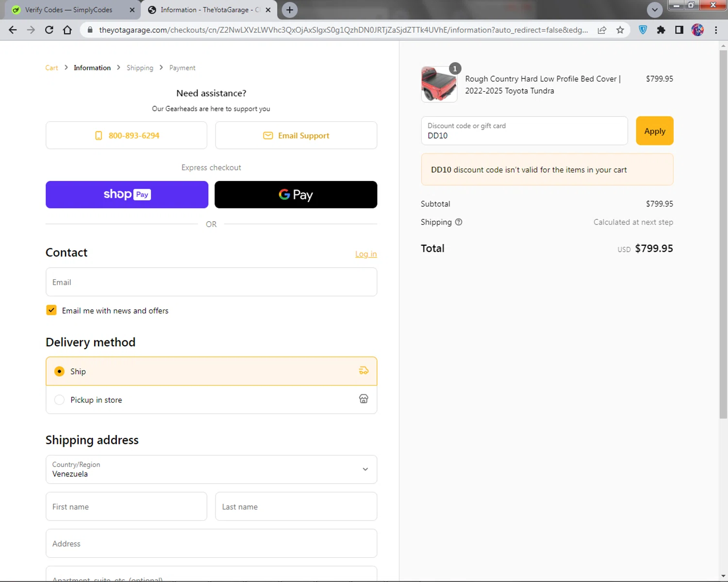
Task: Click 'Calculated at next step' text
Action: pyautogui.click(x=633, y=222)
